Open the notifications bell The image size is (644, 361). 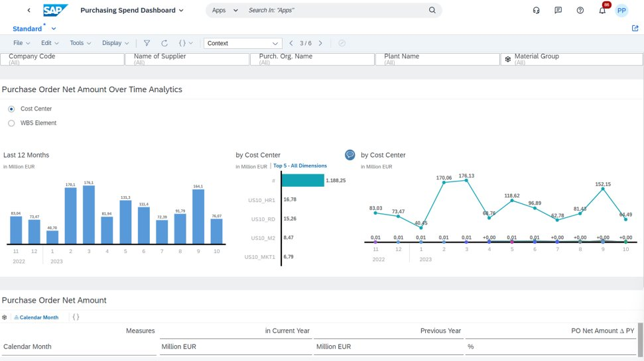pyautogui.click(x=602, y=11)
